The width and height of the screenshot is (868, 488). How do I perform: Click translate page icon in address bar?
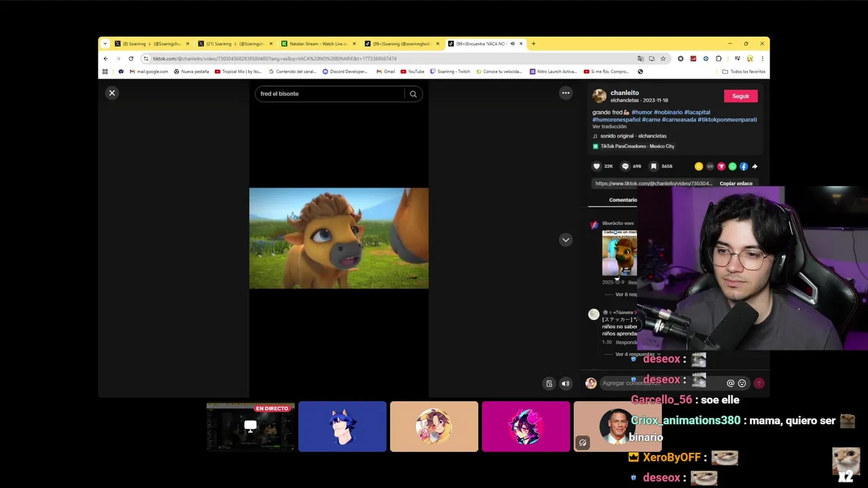pyautogui.click(x=640, y=58)
